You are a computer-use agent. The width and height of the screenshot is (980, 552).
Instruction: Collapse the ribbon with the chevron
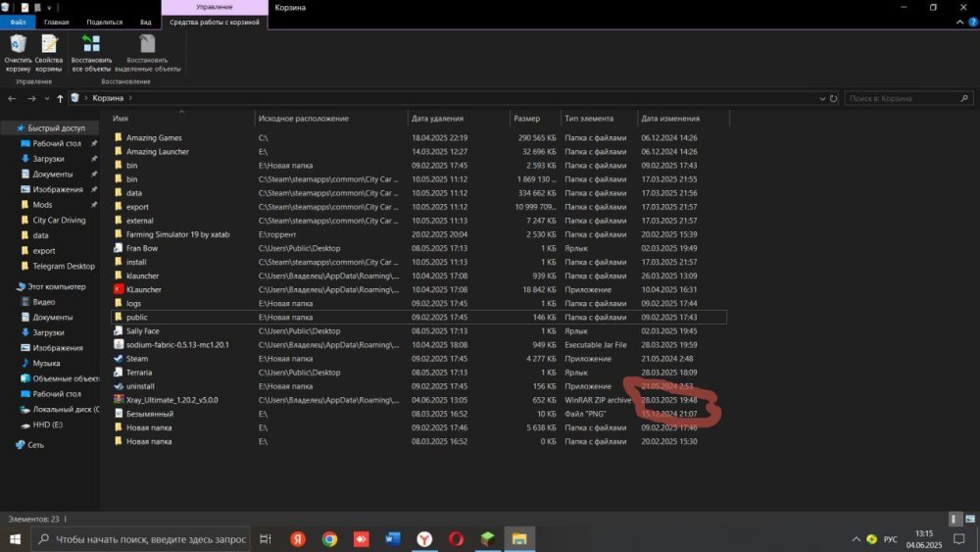point(959,22)
